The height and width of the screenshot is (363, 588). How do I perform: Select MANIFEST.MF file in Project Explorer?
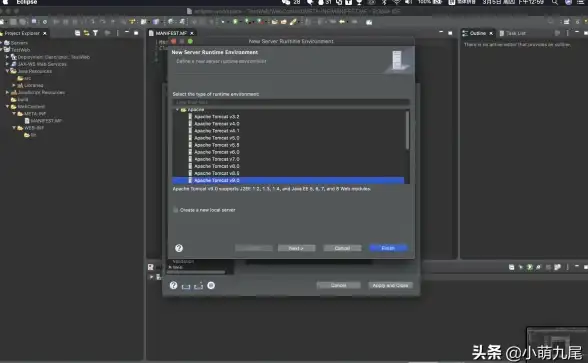[43, 121]
